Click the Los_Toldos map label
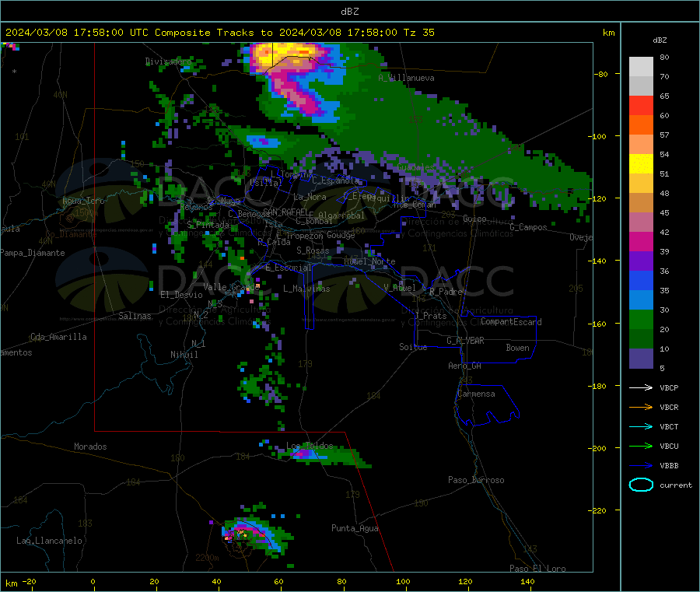 pyautogui.click(x=310, y=446)
